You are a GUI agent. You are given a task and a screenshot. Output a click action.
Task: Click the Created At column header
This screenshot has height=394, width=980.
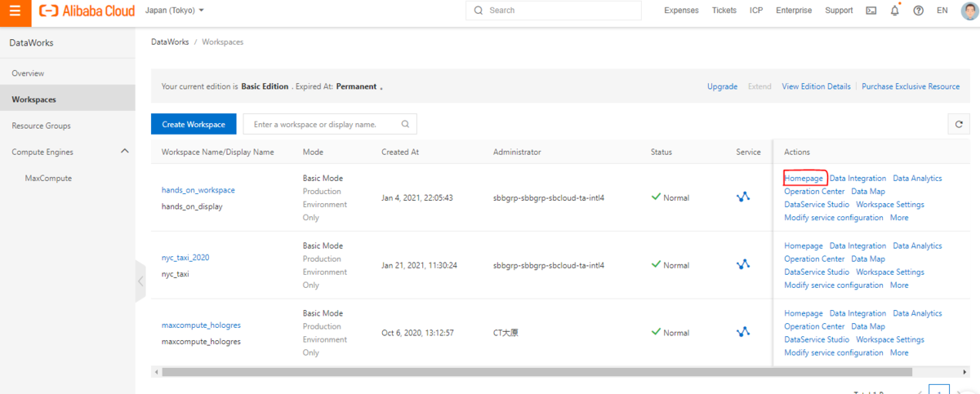[x=400, y=152]
